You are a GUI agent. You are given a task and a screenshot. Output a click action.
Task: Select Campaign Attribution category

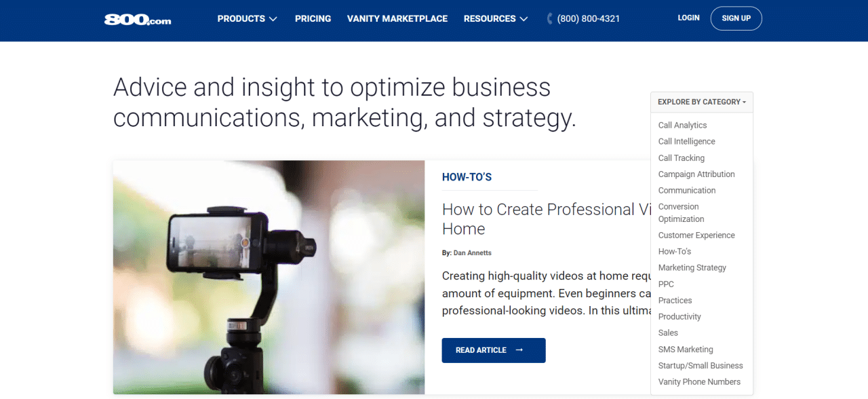point(696,174)
